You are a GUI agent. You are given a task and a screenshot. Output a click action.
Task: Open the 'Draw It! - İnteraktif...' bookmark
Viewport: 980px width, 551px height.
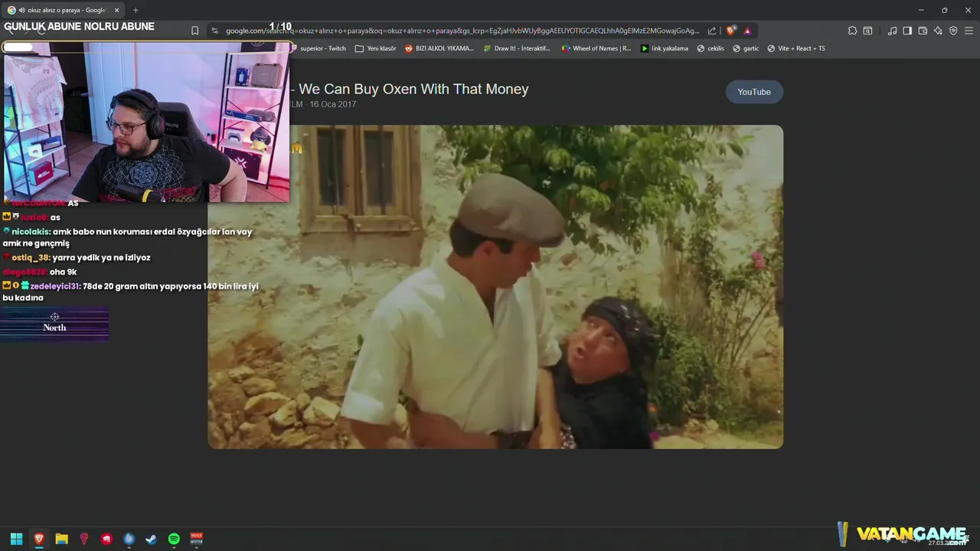click(517, 48)
